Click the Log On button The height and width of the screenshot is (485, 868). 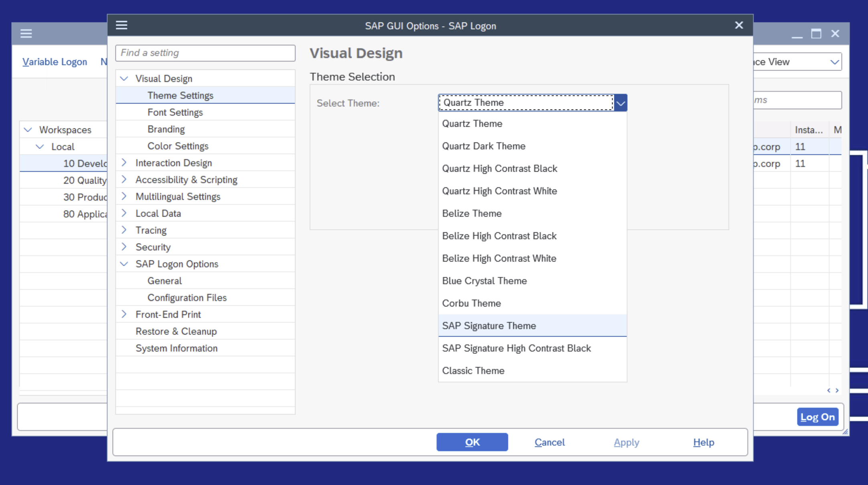[817, 417]
